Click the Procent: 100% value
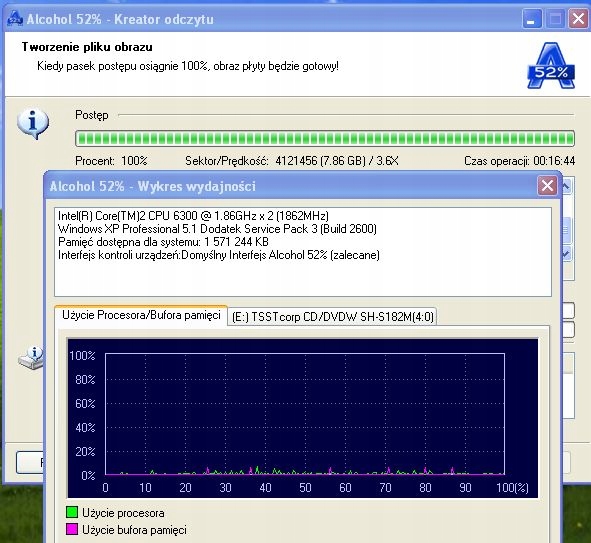 [134, 161]
